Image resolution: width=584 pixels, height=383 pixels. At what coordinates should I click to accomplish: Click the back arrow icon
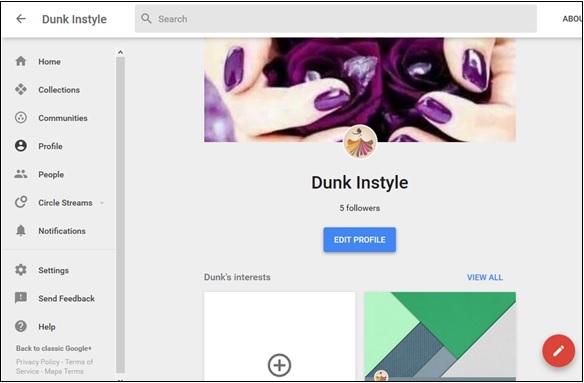click(x=21, y=19)
